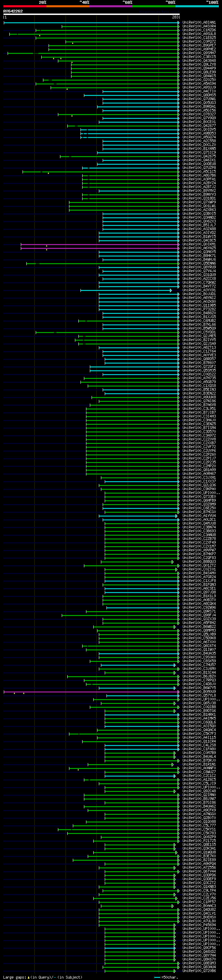Image resolution: width=222 pixels, height=980 pixels.
Task: Click the query name AV642262
Action: 13,11
